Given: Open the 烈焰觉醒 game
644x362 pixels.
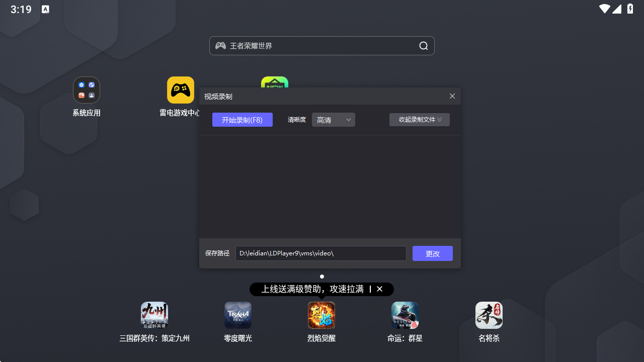Looking at the screenshot, I should [321, 315].
